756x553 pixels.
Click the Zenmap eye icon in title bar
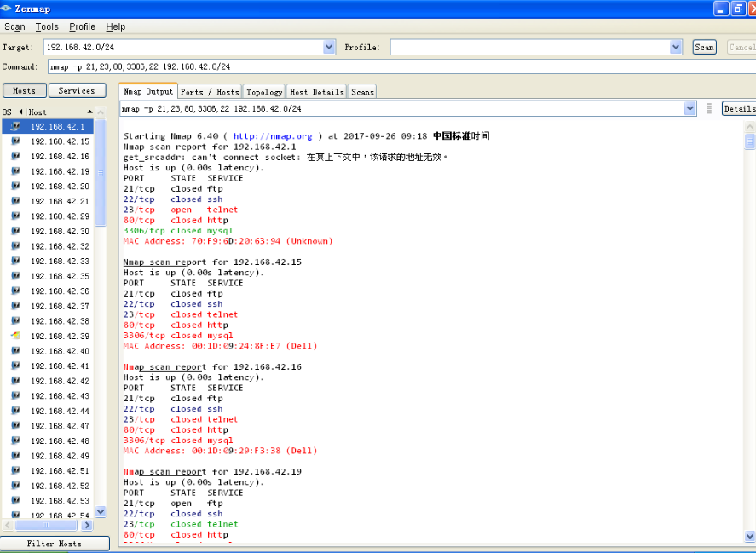click(7, 9)
